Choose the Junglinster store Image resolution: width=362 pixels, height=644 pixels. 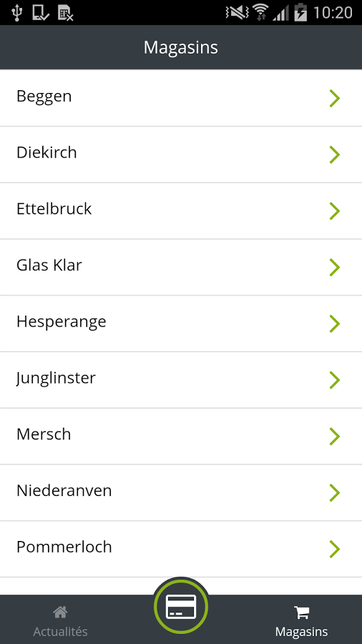pos(181,380)
